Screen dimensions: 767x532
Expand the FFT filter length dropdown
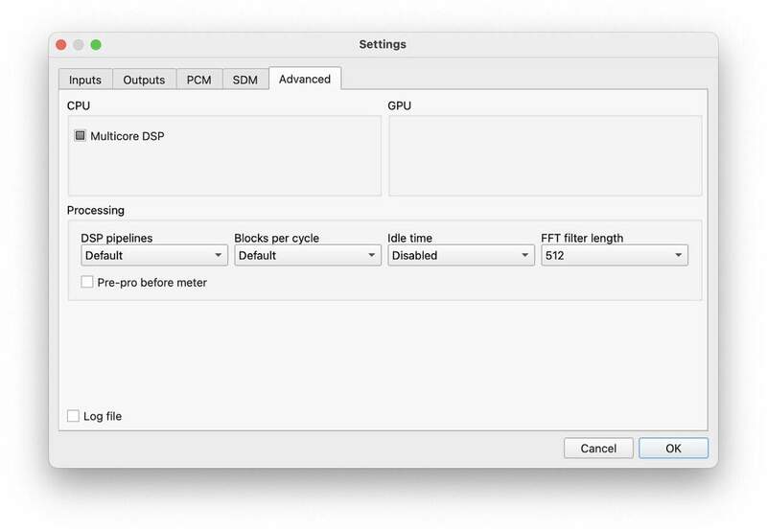coord(614,256)
